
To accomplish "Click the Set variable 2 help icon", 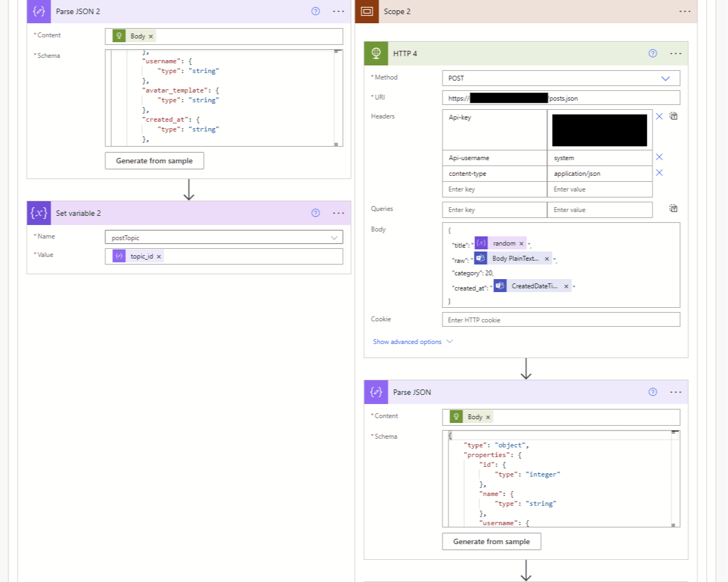I will (316, 213).
